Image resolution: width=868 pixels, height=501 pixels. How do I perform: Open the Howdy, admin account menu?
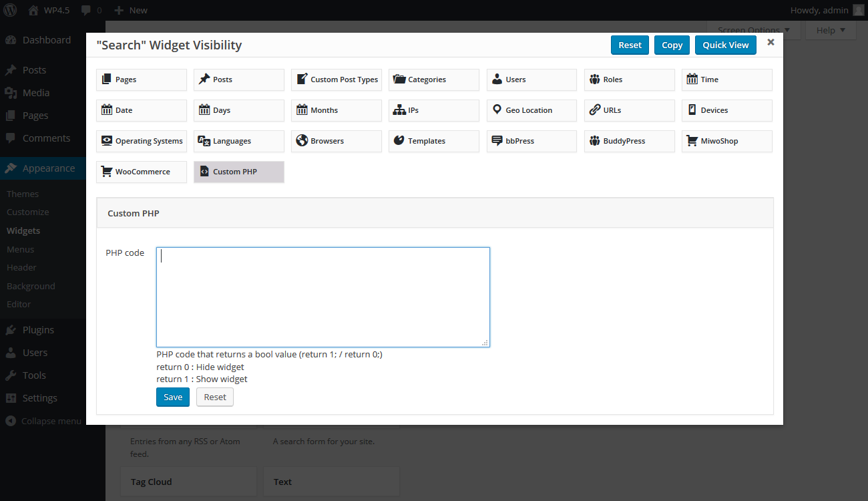(x=827, y=10)
